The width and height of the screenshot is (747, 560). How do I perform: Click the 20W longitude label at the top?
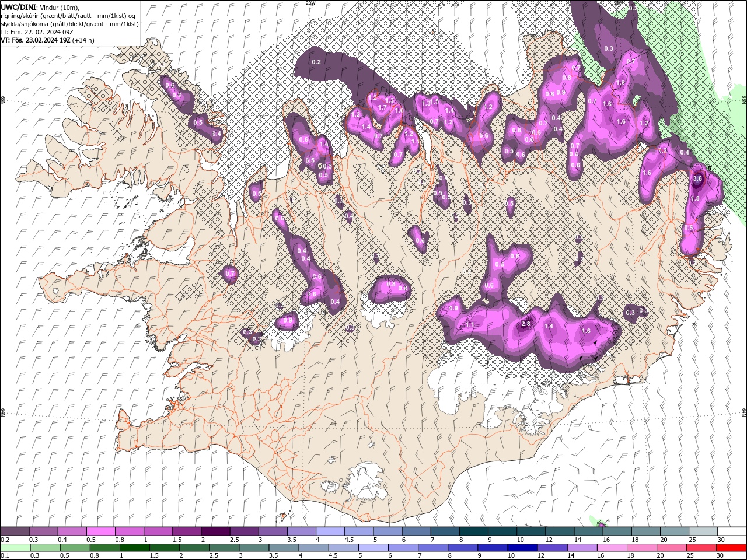tap(311, 3)
